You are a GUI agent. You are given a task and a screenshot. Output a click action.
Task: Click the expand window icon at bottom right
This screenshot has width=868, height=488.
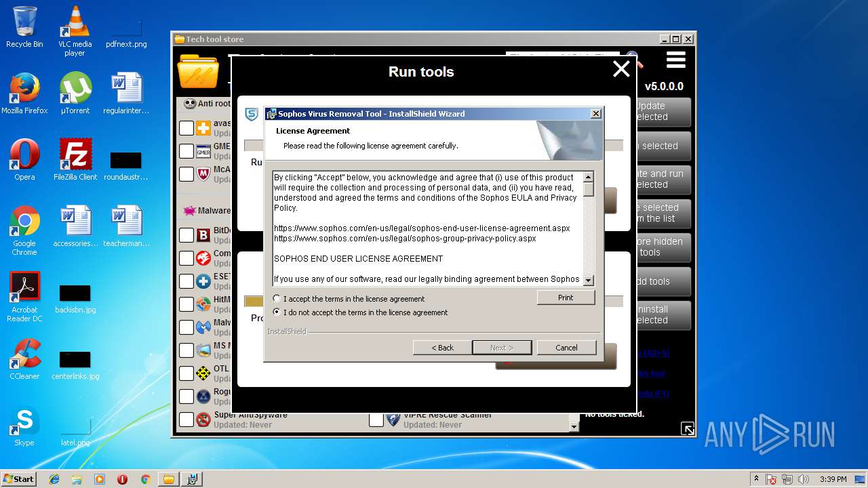(x=688, y=428)
